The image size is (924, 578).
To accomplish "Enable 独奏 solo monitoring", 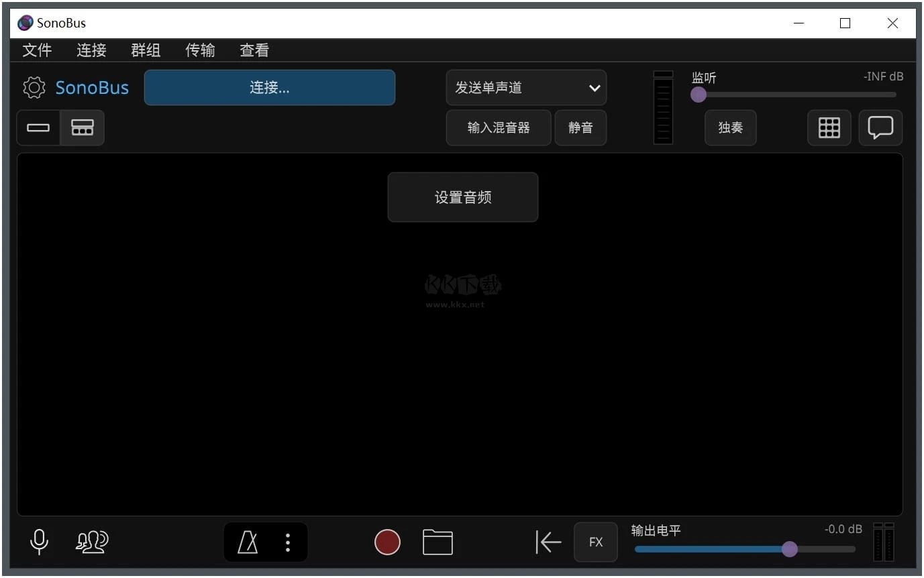I will pos(730,127).
